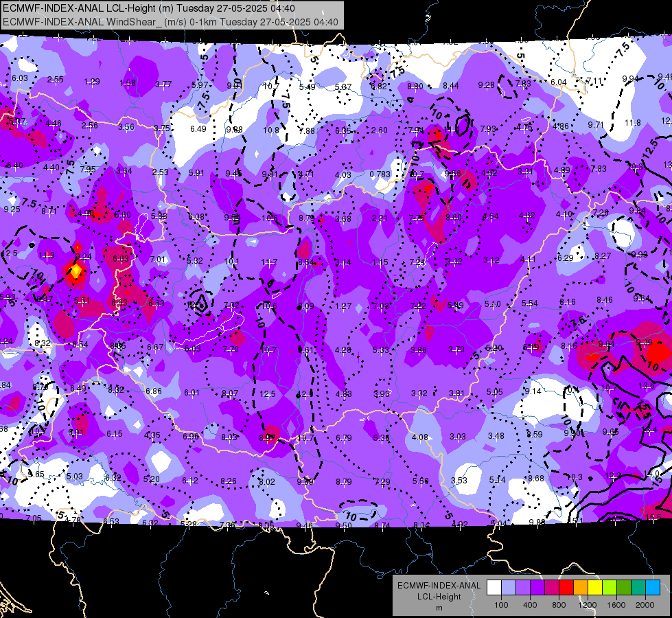Click the wind shear value 2.60
Viewport: 672px width, 618px height.
(380, 130)
